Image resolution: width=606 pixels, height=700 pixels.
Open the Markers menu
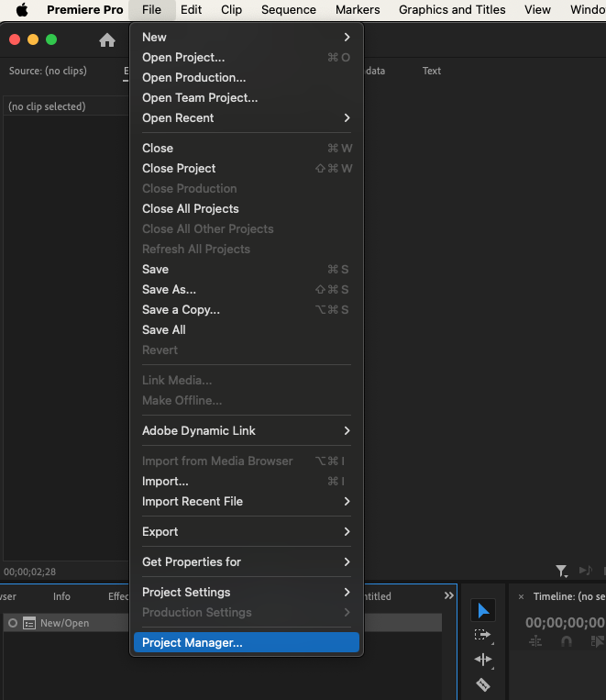pos(358,10)
